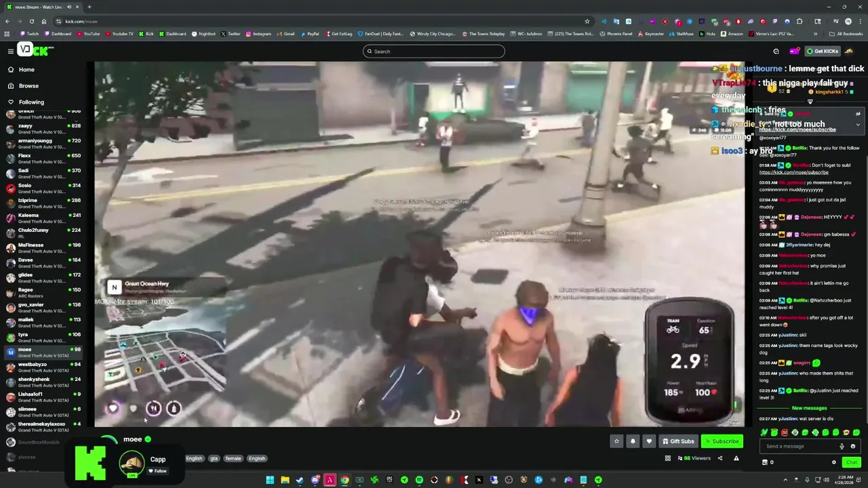The height and width of the screenshot is (488, 868).
Task: Click the star favorite button under stream
Action: [x=616, y=441]
